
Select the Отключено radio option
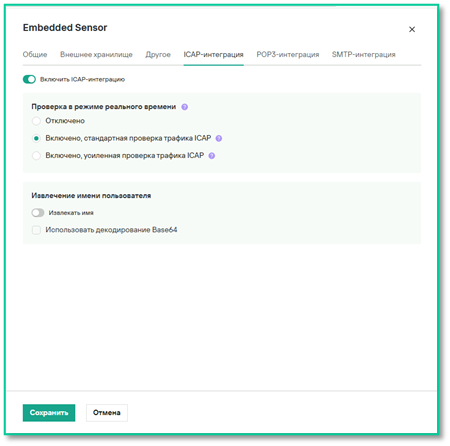point(36,121)
